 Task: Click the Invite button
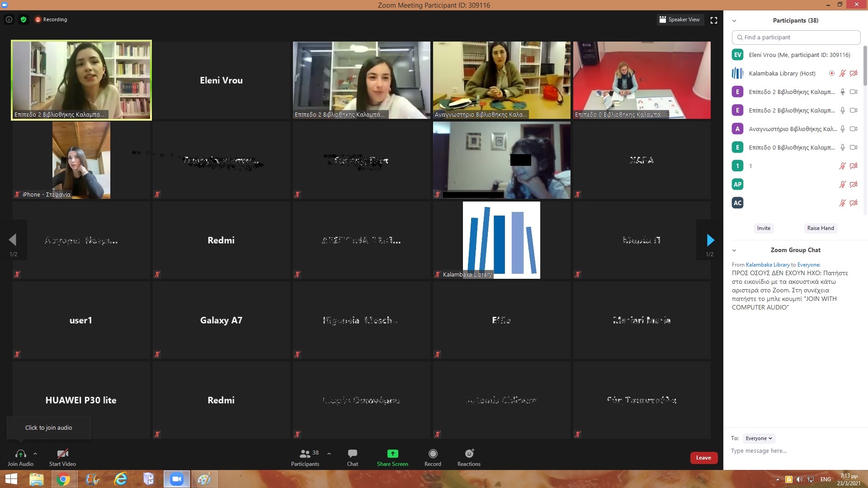pos(764,228)
